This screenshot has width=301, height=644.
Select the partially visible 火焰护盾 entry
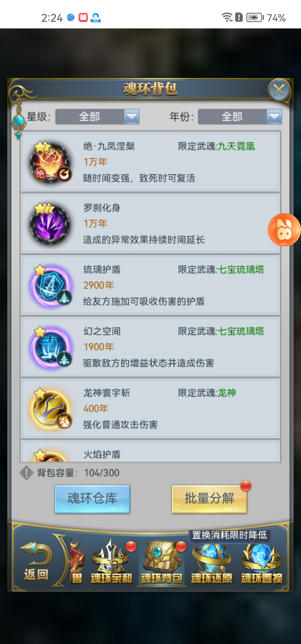coord(151,451)
